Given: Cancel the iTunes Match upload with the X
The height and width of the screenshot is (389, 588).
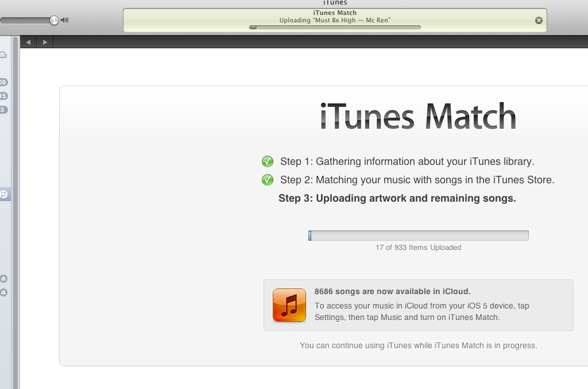Looking at the screenshot, I should pyautogui.click(x=539, y=21).
